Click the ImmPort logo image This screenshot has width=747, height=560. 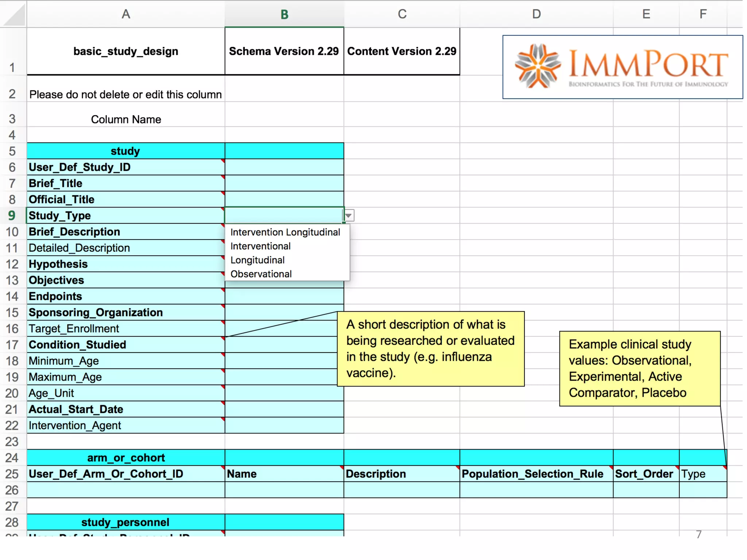pyautogui.click(x=622, y=67)
